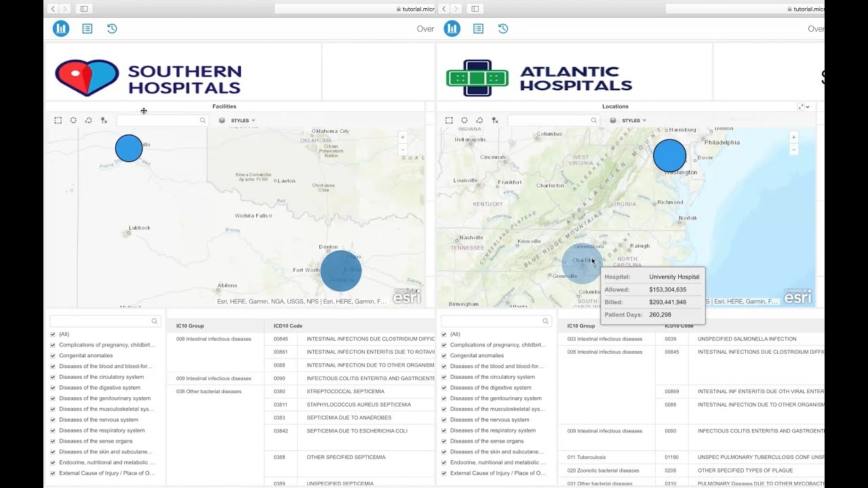This screenshot has height=488, width=868.
Task: Zoom in on the Facilities map
Action: tap(403, 137)
